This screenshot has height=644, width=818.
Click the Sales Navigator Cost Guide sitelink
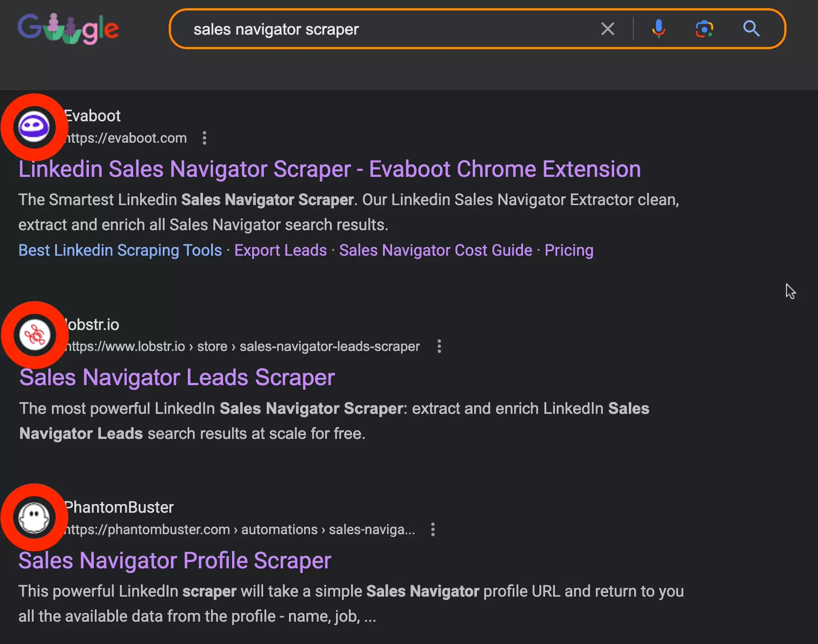point(435,250)
